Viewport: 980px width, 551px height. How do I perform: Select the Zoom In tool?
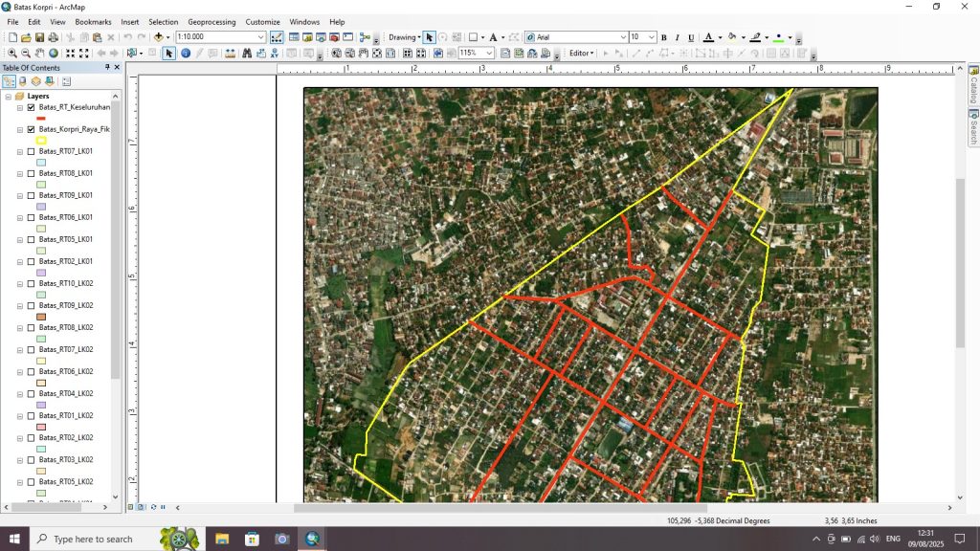click(12, 54)
